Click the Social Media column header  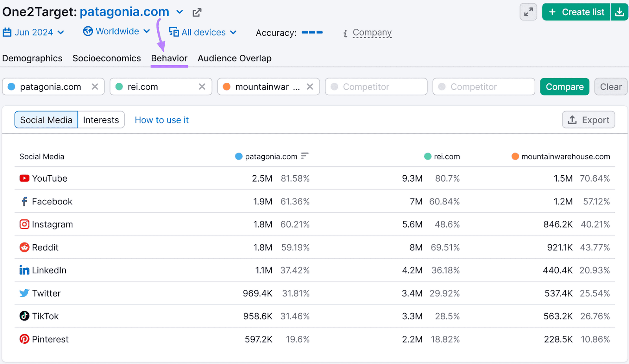(x=42, y=156)
